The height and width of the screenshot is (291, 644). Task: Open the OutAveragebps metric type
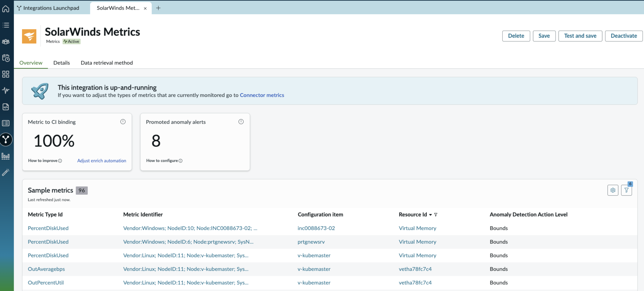click(46, 269)
